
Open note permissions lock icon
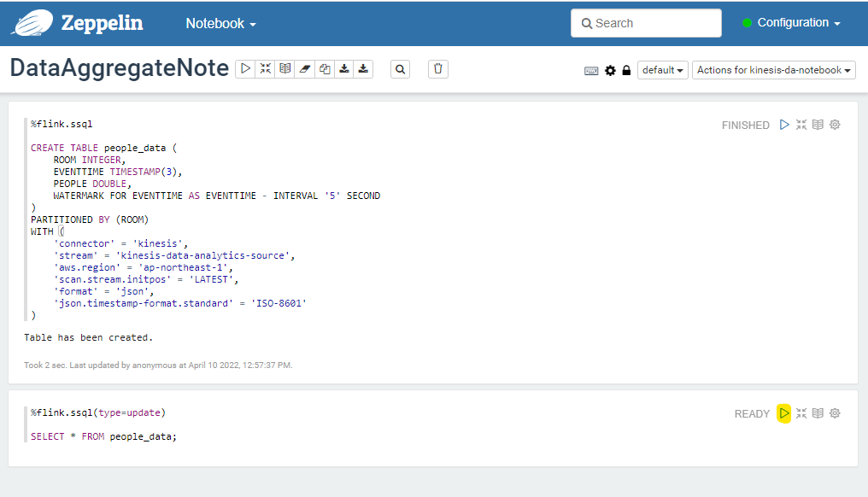click(x=626, y=70)
